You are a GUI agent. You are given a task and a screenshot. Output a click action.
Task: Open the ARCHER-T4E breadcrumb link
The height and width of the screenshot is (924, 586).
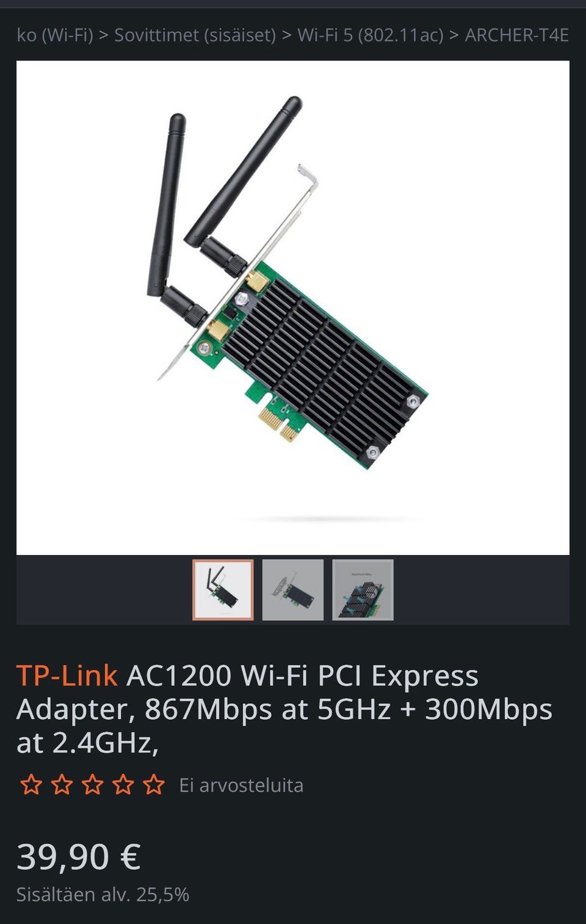click(x=517, y=35)
